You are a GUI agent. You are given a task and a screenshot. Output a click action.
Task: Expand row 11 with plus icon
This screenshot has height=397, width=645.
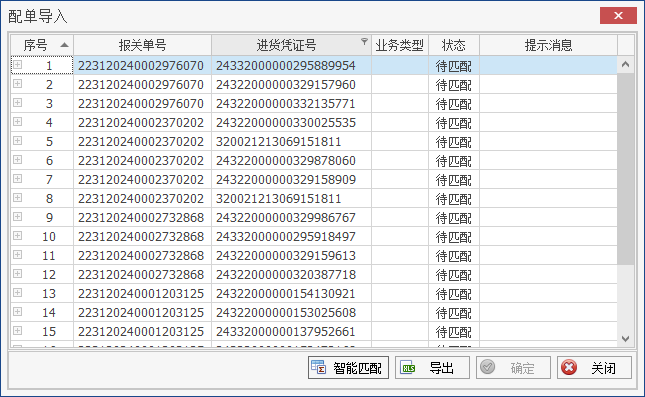coord(17,255)
